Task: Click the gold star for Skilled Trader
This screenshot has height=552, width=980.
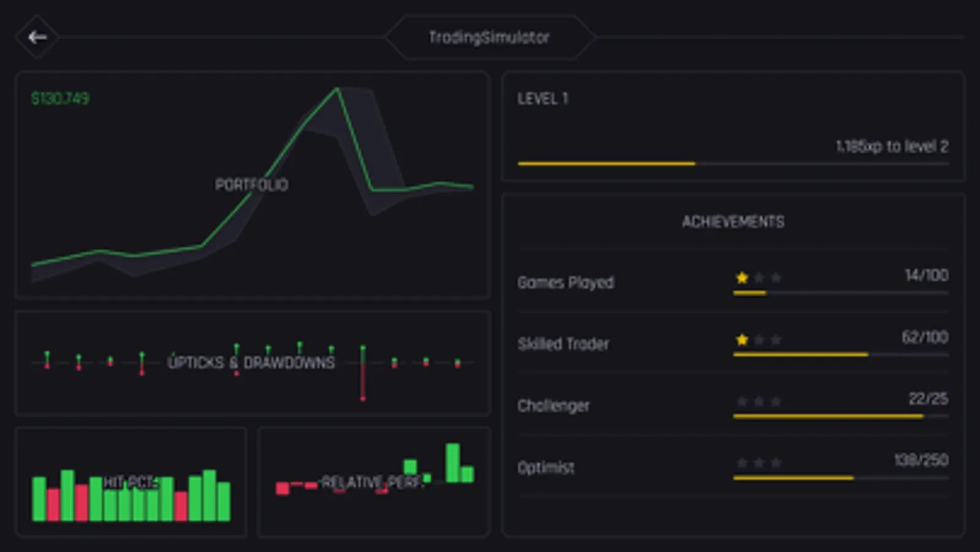Action: (742, 339)
